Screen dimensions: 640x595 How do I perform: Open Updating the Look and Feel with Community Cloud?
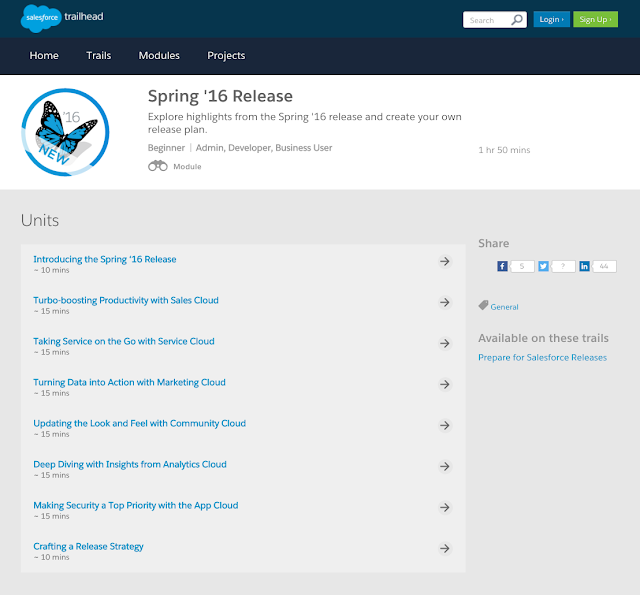(140, 424)
